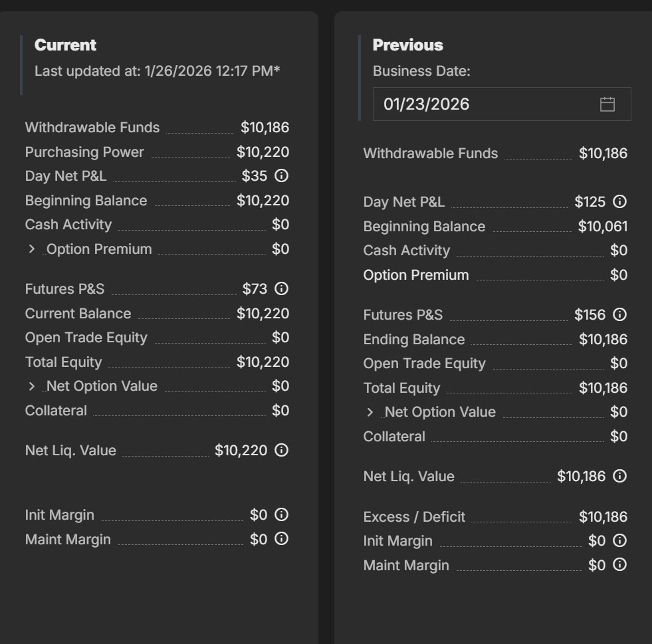652x644 pixels.
Task: Click info icon beside Previous Init Margin
Action: click(619, 541)
